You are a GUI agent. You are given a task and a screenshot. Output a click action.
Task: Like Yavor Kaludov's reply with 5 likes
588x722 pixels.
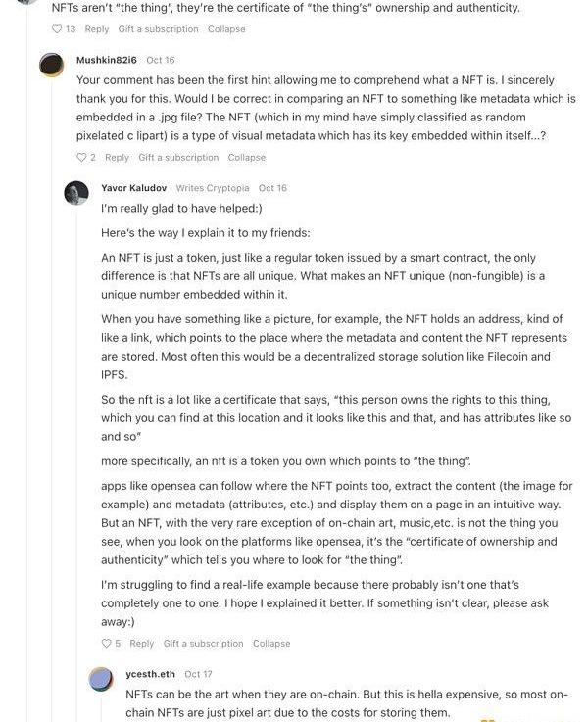tap(107, 644)
